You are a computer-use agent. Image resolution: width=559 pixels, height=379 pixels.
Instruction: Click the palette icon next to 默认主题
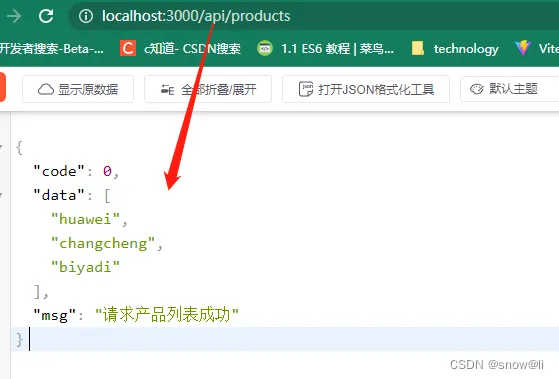(476, 89)
